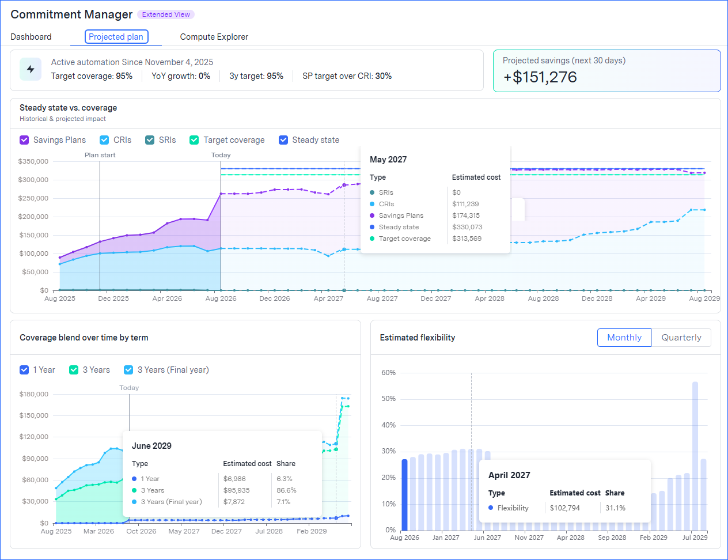Click the Extended View badge
Image resolution: width=728 pixels, height=560 pixels.
[x=166, y=14]
